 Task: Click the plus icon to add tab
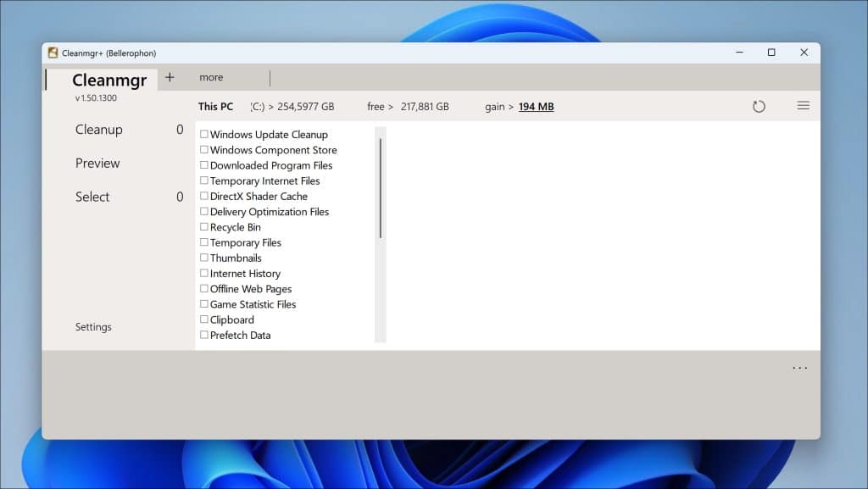coord(170,77)
